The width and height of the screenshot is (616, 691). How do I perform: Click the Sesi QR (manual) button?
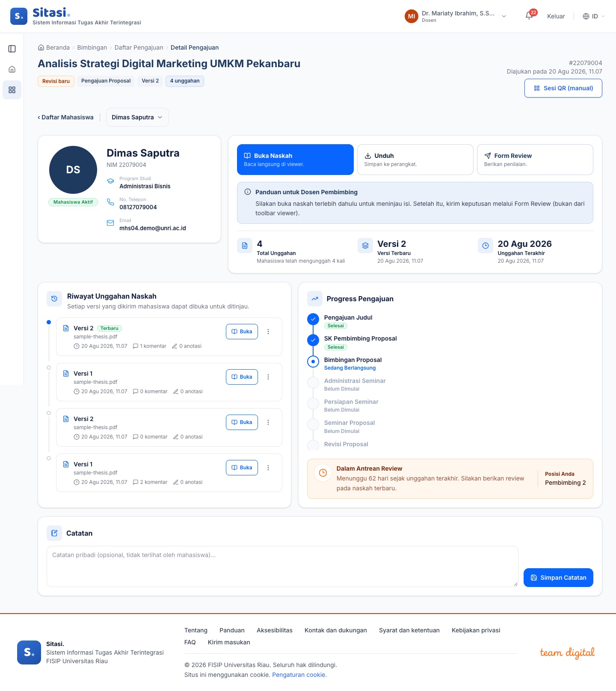[x=563, y=88]
